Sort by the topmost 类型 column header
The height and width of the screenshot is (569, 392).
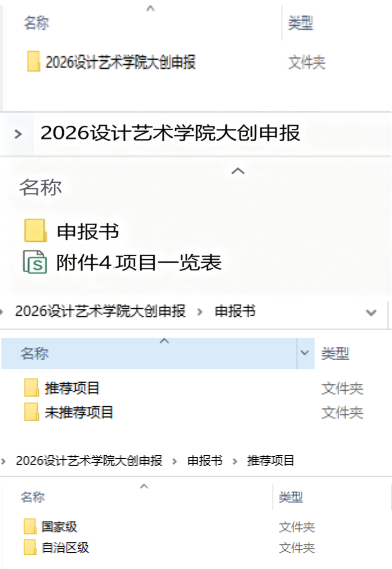click(x=301, y=23)
